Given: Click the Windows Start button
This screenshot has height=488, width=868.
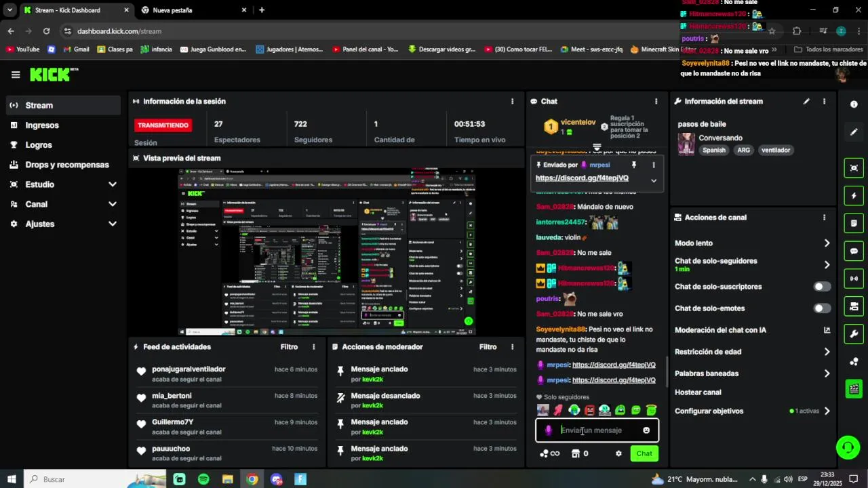Looking at the screenshot, I should (x=12, y=479).
